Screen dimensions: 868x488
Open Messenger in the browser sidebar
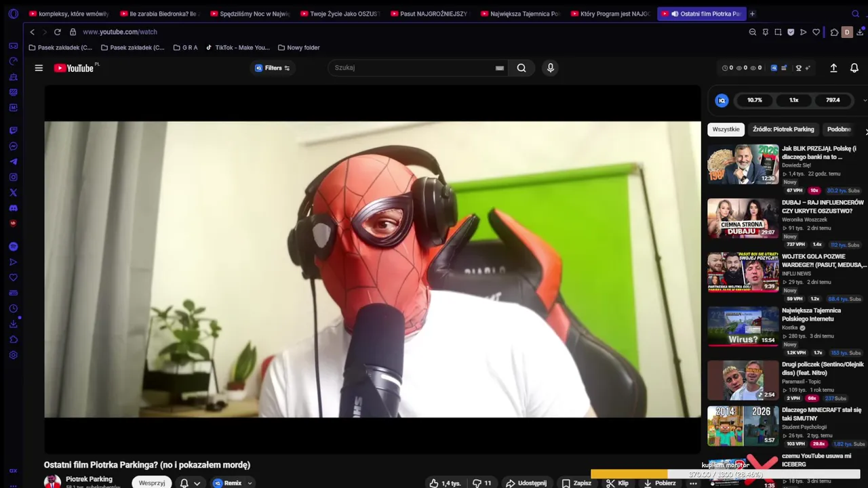click(14, 146)
